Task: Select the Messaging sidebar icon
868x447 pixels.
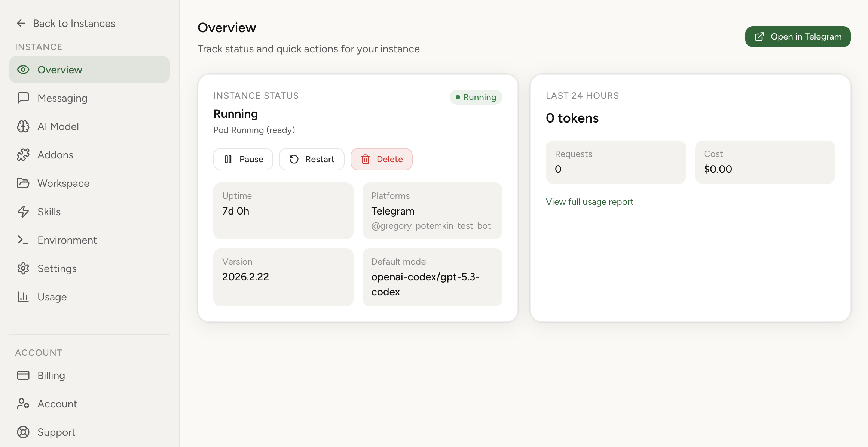Action: tap(23, 98)
